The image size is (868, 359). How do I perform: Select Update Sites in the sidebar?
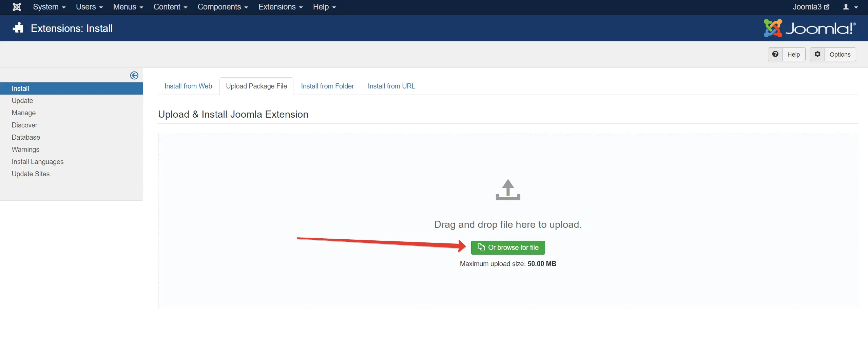pyautogui.click(x=30, y=174)
